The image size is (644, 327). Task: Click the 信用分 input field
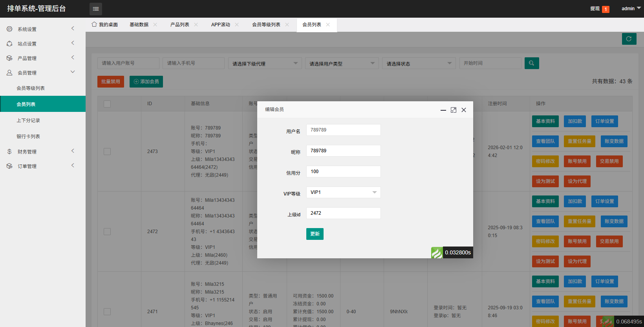click(343, 172)
